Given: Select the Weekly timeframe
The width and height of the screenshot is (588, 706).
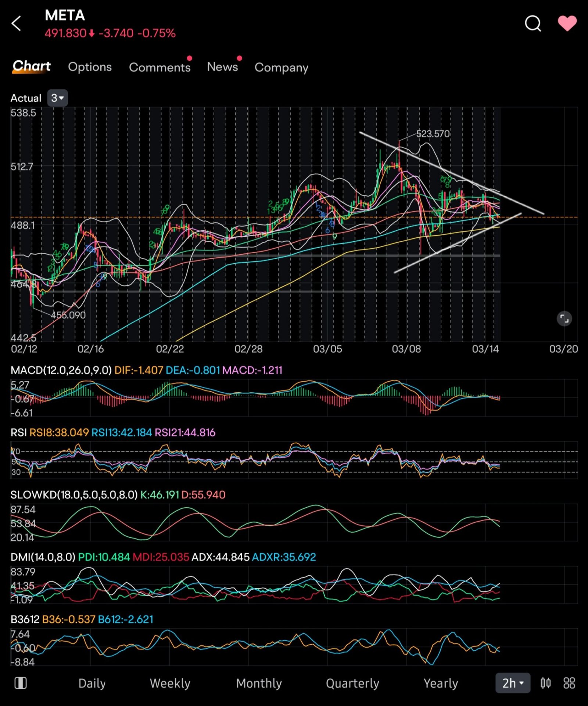Looking at the screenshot, I should click(x=170, y=683).
